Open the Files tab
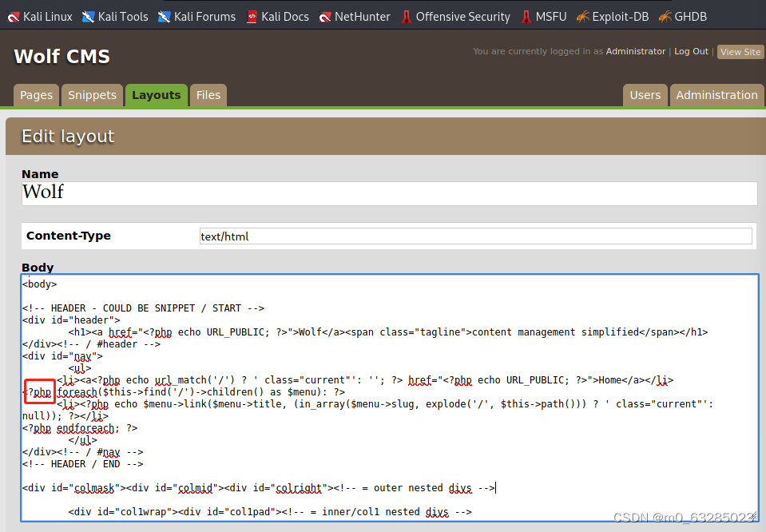Viewport: 766px width, 532px height. [x=208, y=95]
